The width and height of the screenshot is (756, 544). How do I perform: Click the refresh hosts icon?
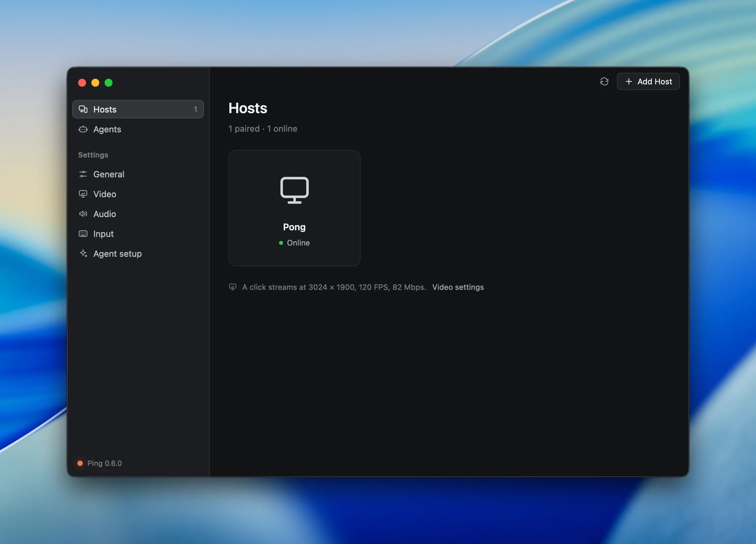[604, 82]
